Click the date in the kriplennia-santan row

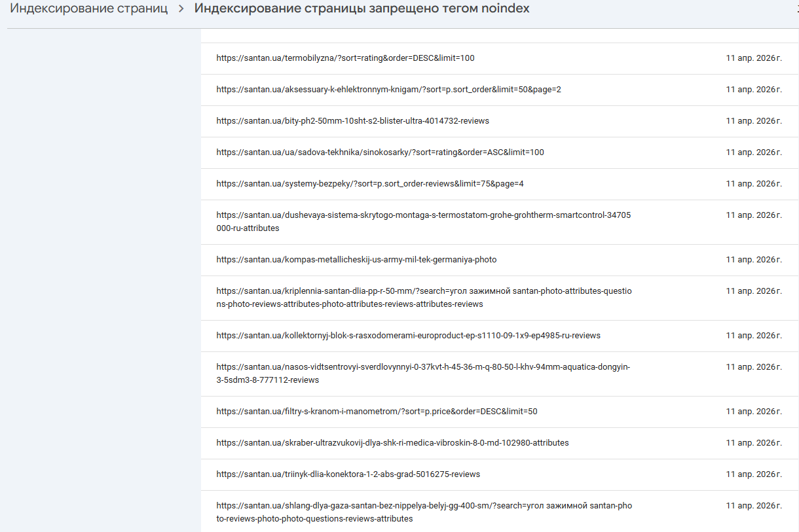pos(754,291)
